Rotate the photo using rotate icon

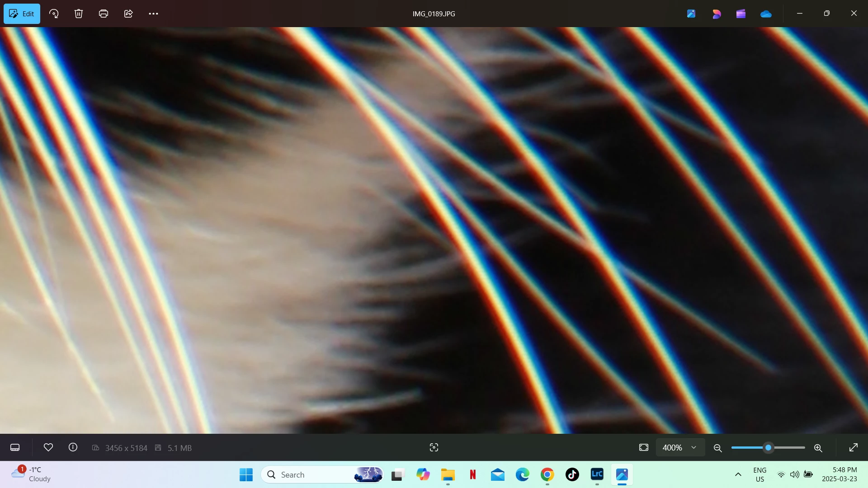pyautogui.click(x=54, y=14)
